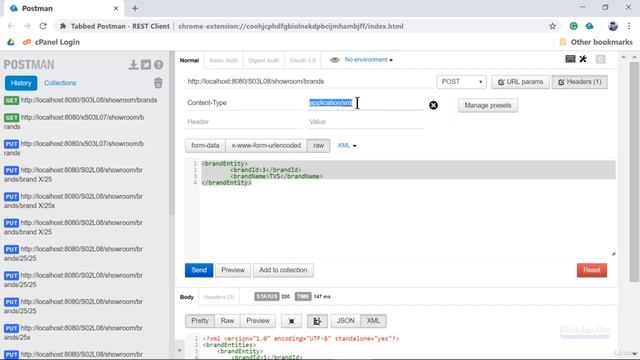Select the Normal auth tab
This screenshot has height=360, width=640.
click(189, 60)
